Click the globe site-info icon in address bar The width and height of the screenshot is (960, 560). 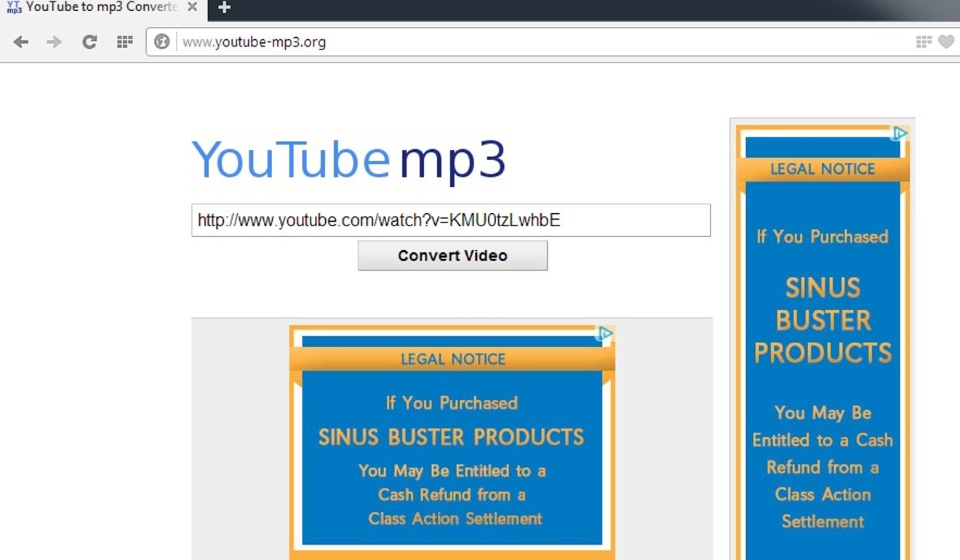[x=162, y=42]
